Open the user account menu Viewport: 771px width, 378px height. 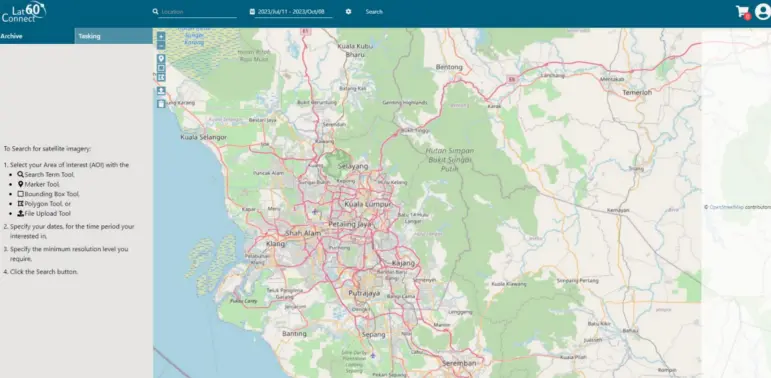click(763, 11)
